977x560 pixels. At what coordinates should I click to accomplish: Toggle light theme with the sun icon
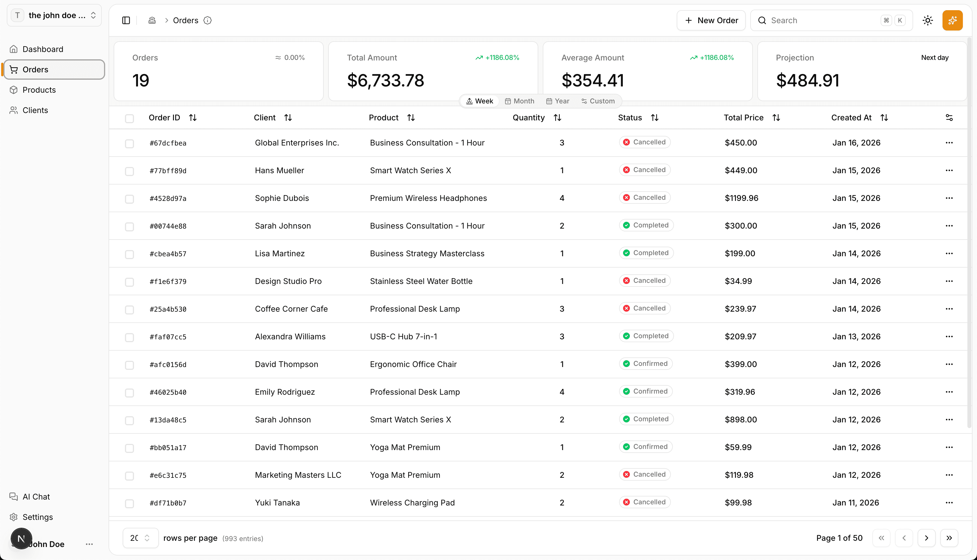point(928,20)
